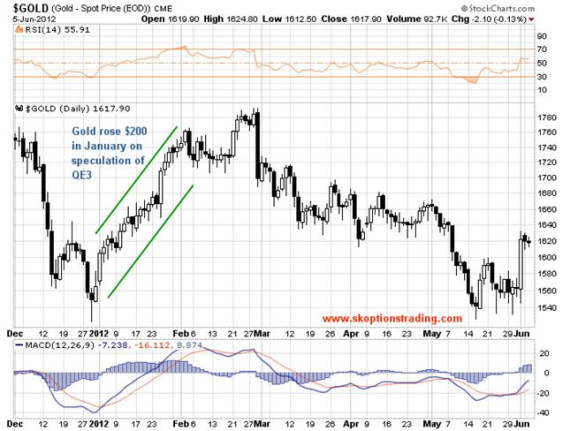Click the red down-arrow beside Chg value

[532, 19]
